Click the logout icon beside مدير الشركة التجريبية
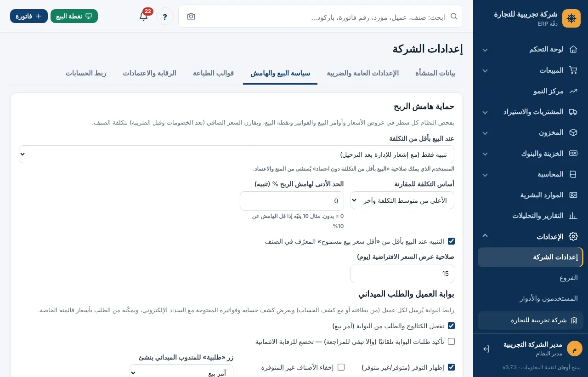 pos(486,349)
